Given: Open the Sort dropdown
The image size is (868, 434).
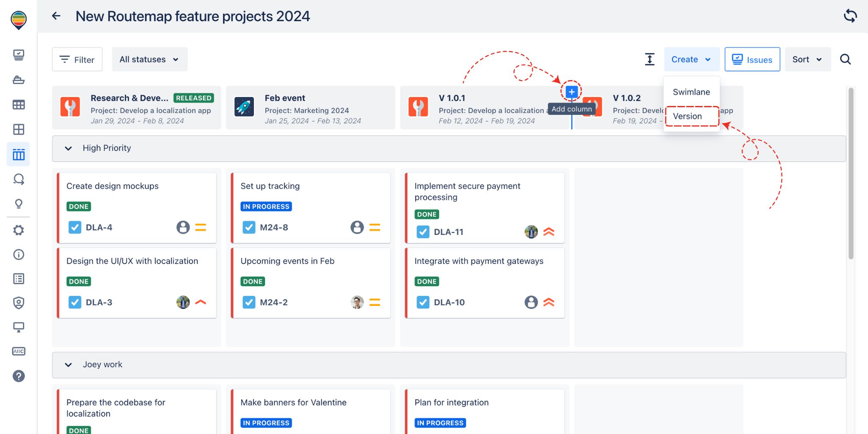Looking at the screenshot, I should coord(807,59).
